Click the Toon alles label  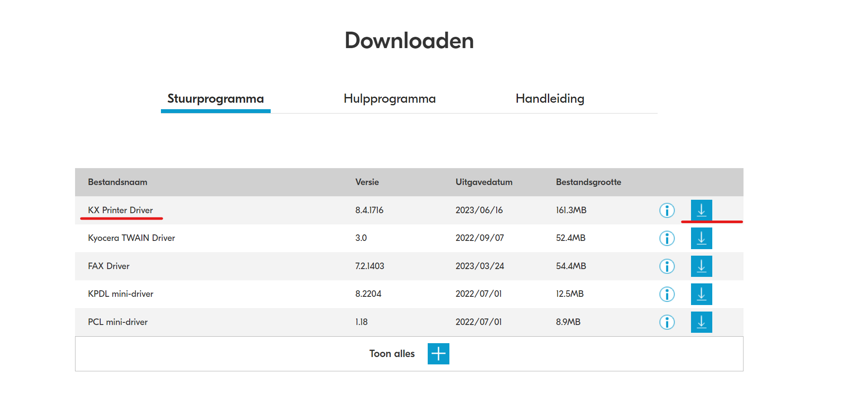pos(392,354)
